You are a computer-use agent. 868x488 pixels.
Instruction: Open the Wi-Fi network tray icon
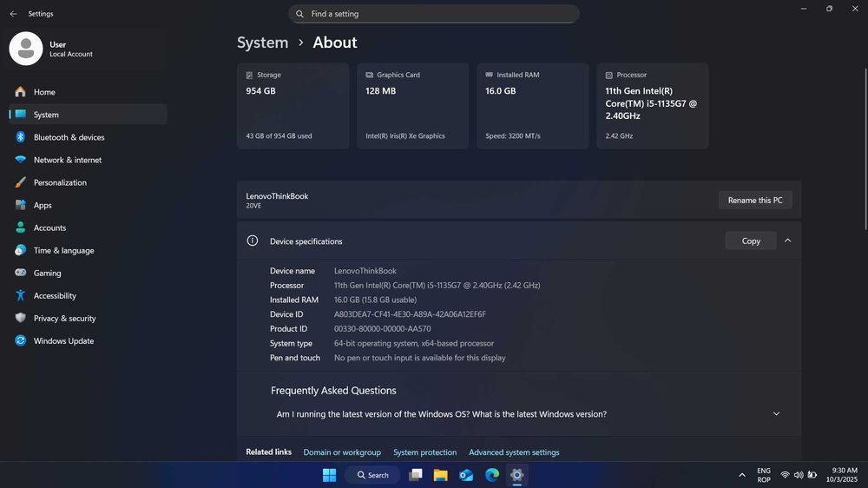[785, 475]
